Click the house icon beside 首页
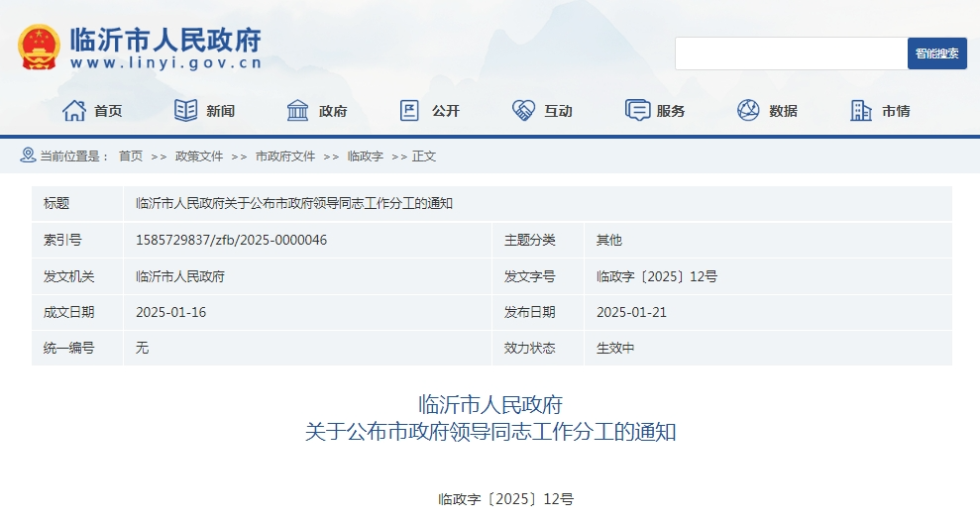Screen dimensions: 980x520 coord(74,111)
